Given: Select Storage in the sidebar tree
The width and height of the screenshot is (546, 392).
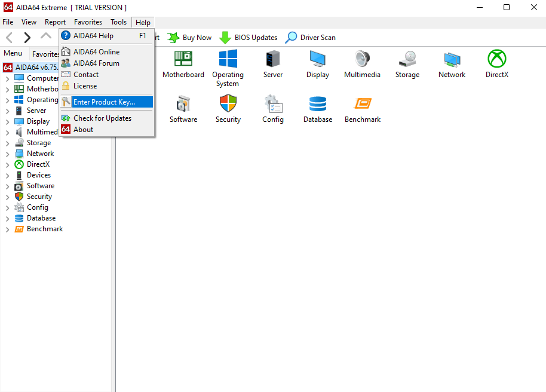Looking at the screenshot, I should click(39, 143).
